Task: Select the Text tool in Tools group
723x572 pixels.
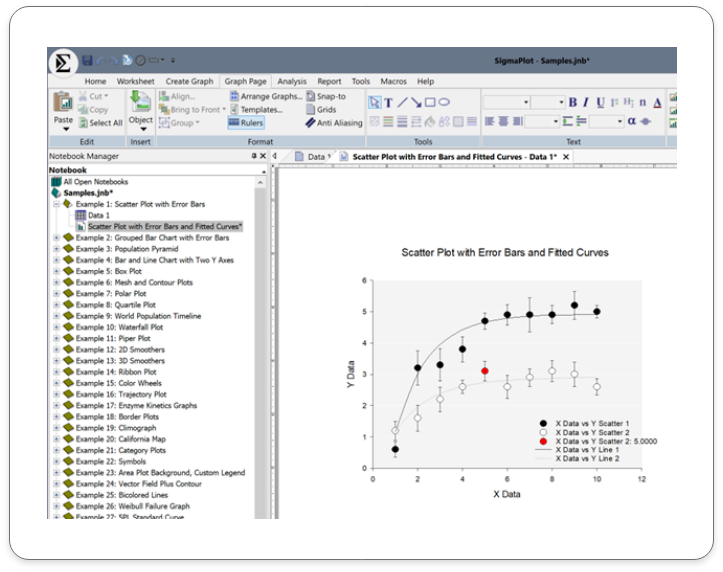Action: (x=388, y=102)
